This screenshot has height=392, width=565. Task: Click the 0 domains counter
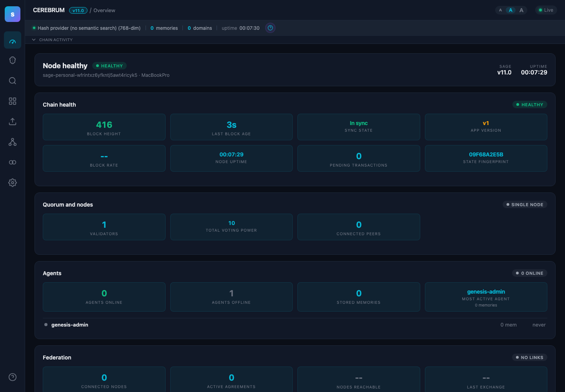(200, 28)
